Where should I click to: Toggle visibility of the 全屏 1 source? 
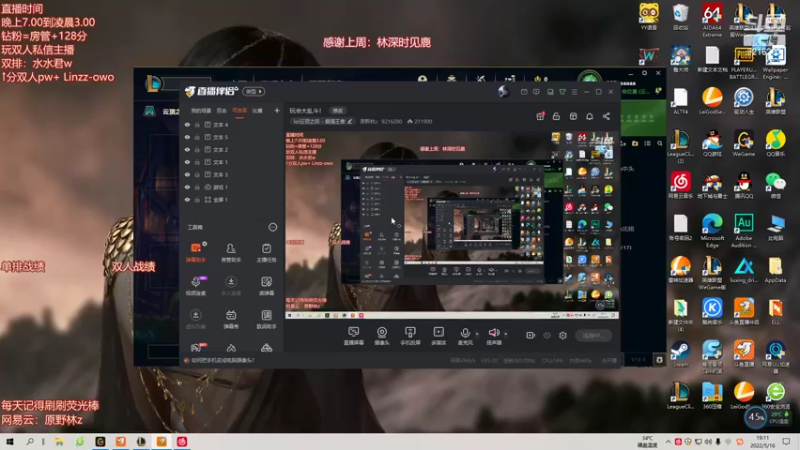pyautogui.click(x=187, y=200)
